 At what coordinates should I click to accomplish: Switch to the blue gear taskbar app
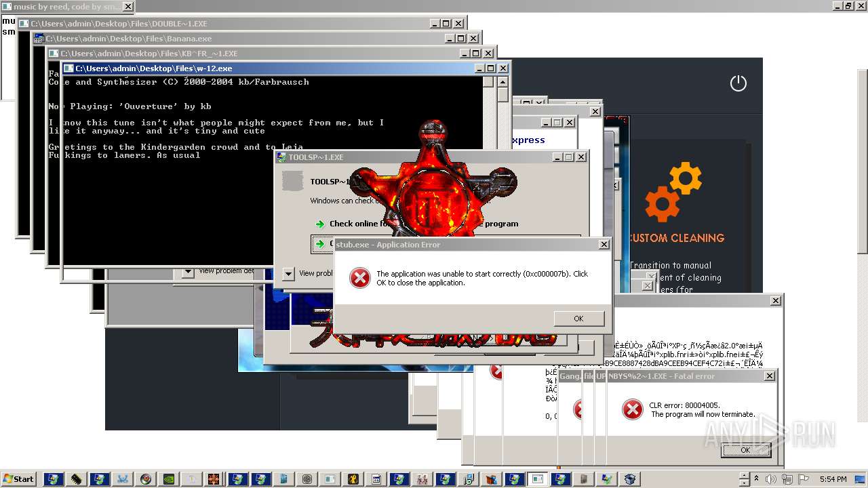pyautogui.click(x=629, y=479)
